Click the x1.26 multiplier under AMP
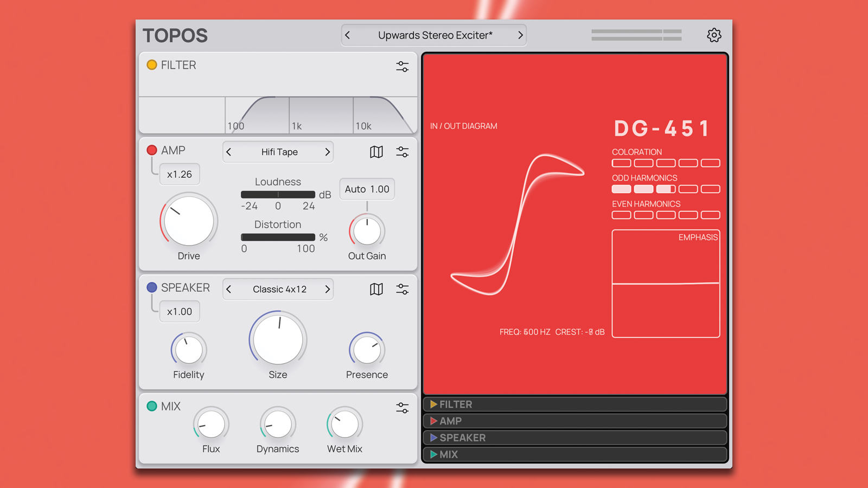The height and width of the screenshot is (488, 868). point(180,174)
